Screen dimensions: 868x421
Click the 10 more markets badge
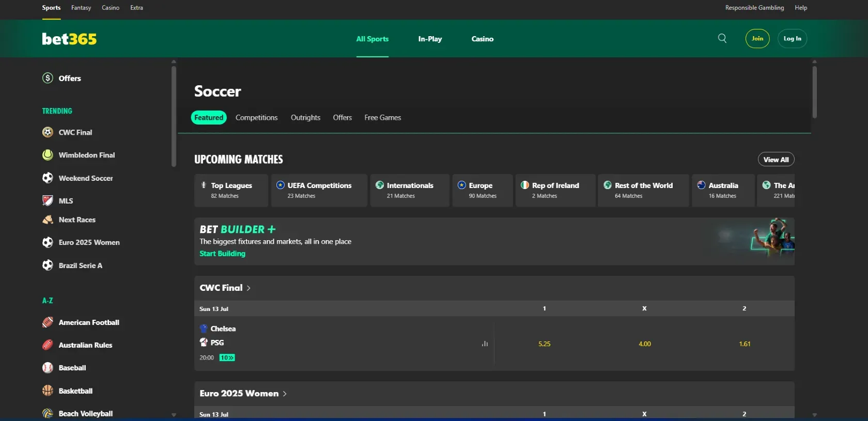pos(227,357)
